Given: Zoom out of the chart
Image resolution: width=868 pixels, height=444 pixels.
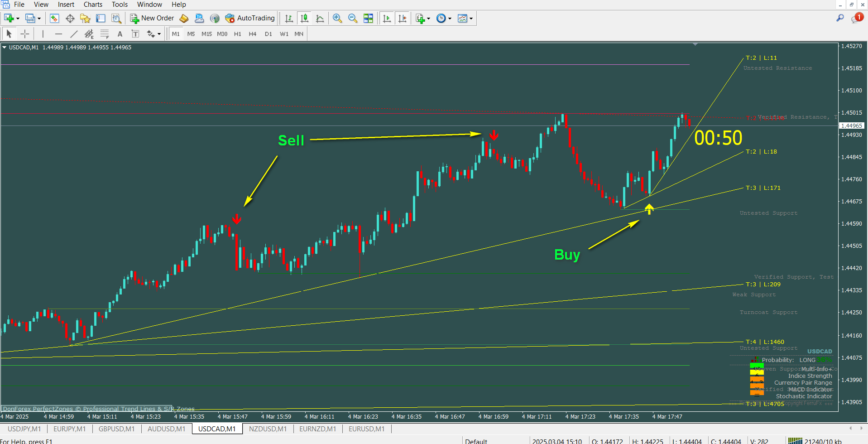Looking at the screenshot, I should 352,18.
